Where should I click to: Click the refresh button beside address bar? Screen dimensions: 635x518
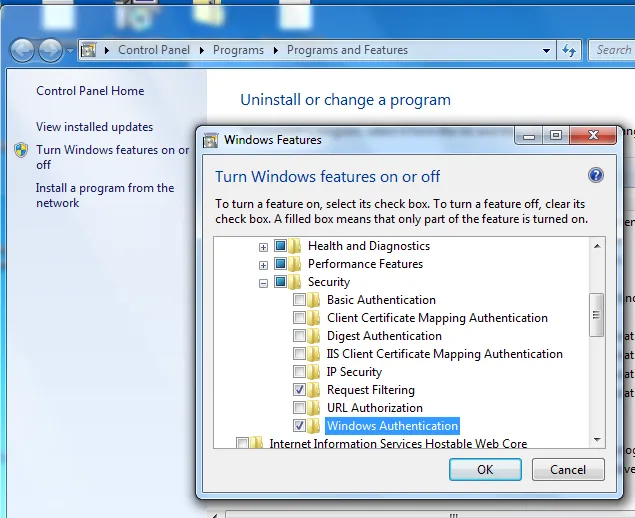(x=569, y=50)
